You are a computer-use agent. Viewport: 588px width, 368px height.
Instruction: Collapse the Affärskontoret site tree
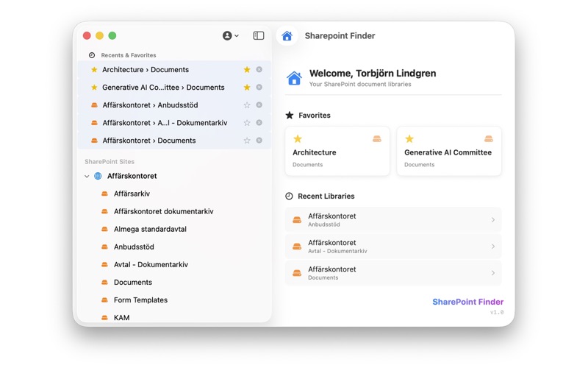[x=87, y=176]
